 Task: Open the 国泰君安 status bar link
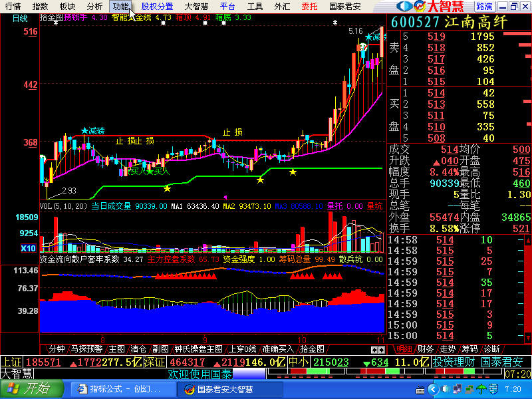point(502,362)
